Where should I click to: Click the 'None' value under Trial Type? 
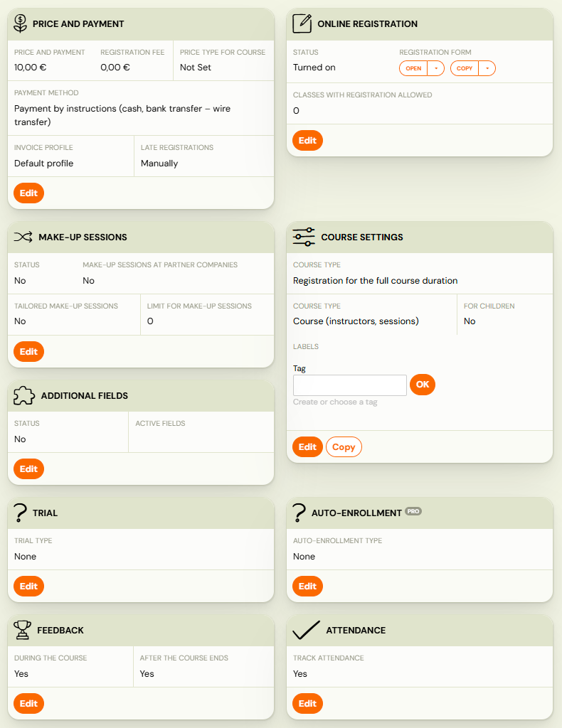point(25,557)
